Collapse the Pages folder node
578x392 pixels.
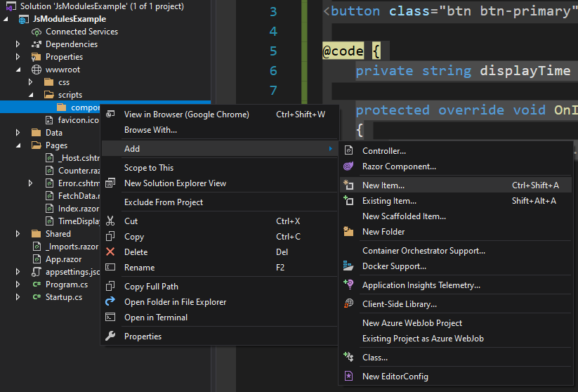click(x=18, y=145)
